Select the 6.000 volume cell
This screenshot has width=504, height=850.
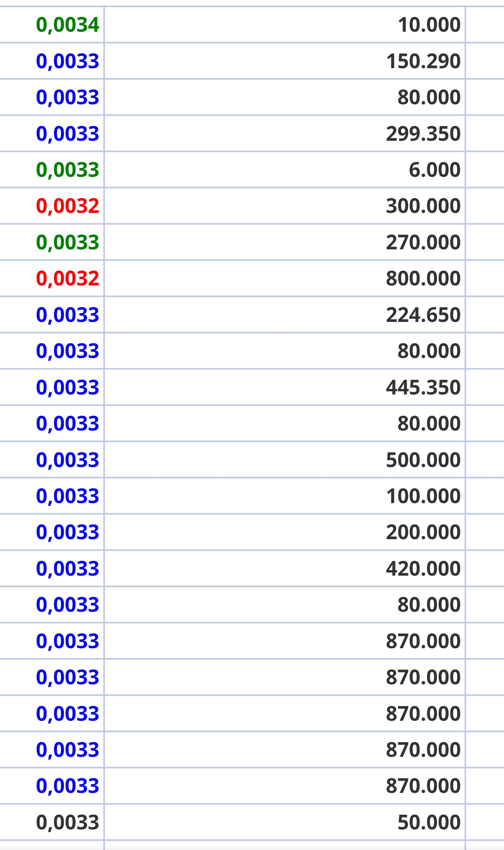435,170
